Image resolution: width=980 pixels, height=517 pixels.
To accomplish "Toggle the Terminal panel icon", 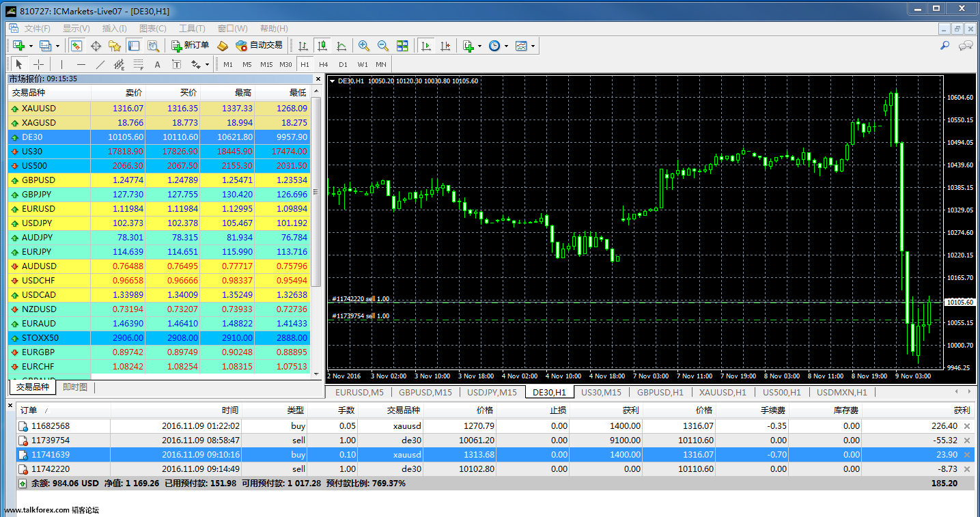I will click(134, 46).
